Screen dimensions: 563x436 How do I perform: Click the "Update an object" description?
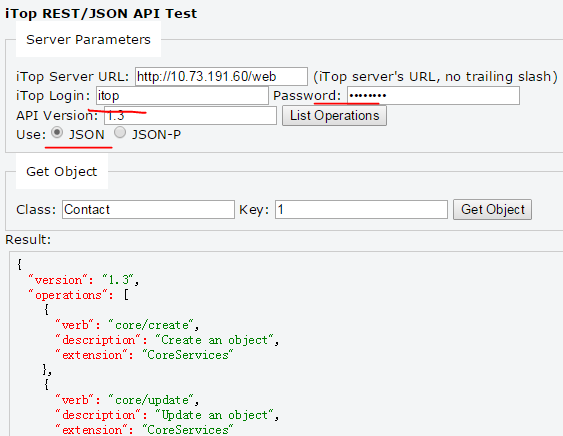point(214,415)
